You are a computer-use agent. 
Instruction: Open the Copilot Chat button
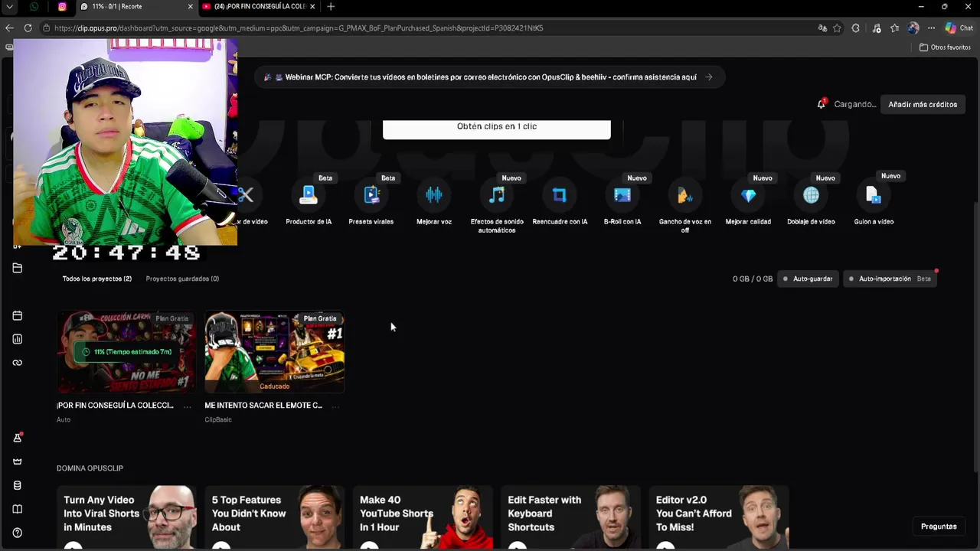pos(959,28)
